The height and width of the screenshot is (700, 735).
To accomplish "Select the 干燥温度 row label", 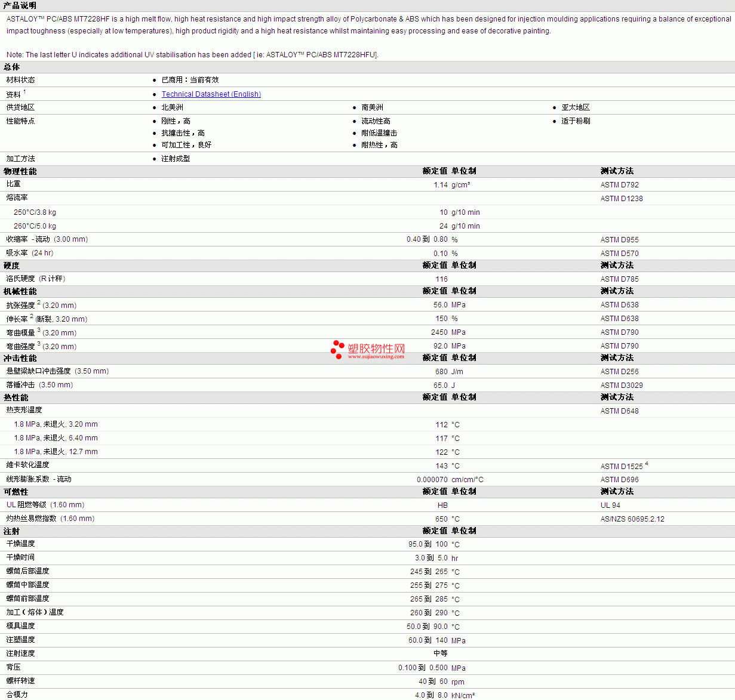I will click(20, 544).
